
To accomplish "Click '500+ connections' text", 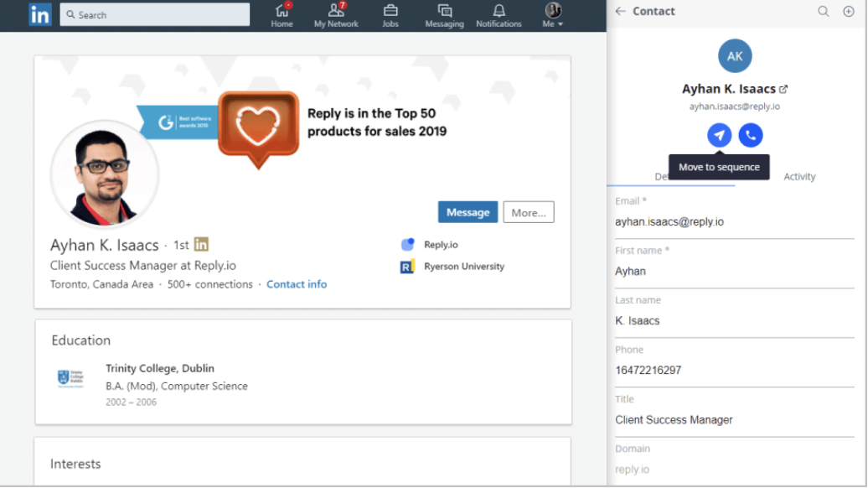I will coord(209,284).
